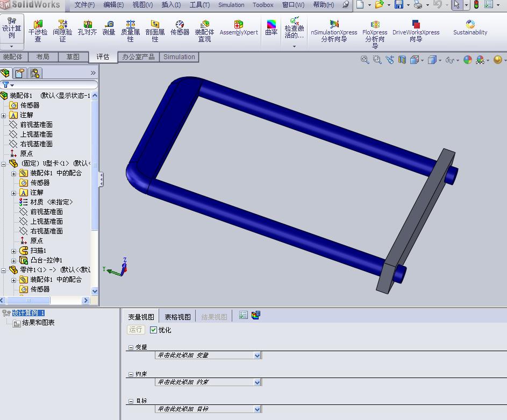Collapse the (固定) U型卡<1> component
The image size is (507, 420).
[3, 164]
